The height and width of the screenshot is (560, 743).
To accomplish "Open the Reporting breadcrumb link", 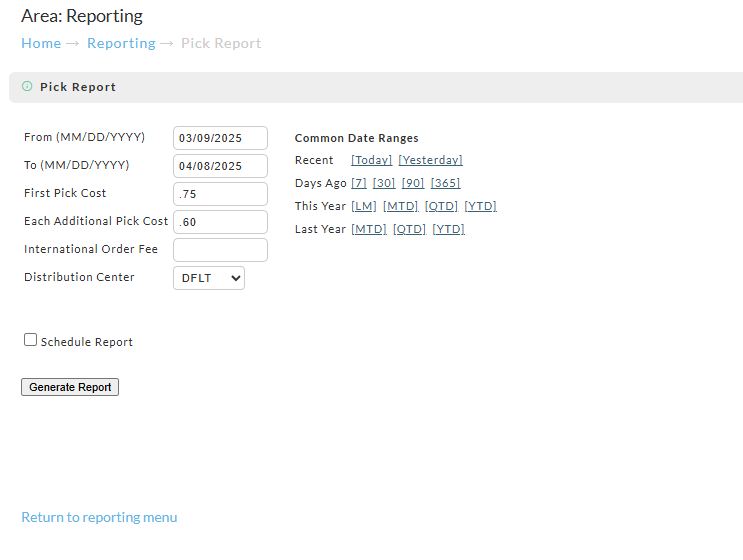I will click(121, 43).
